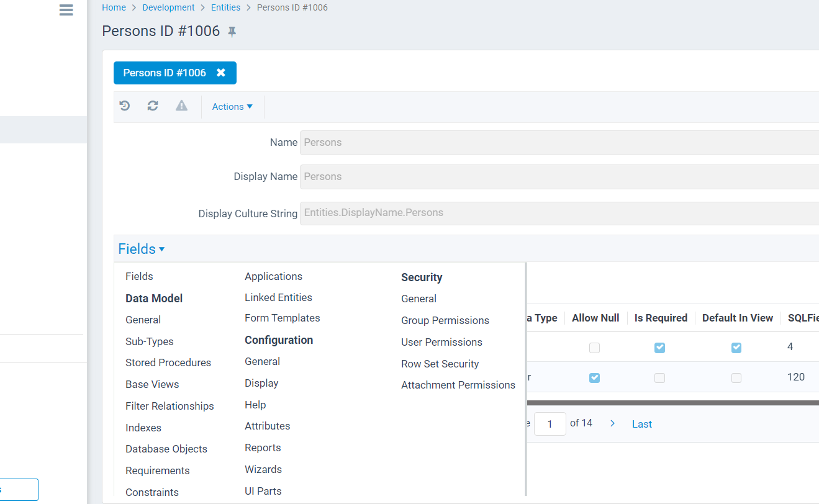Screen dimensions: 819x504
Task: Open Constraints menu item
Action: click(152, 492)
